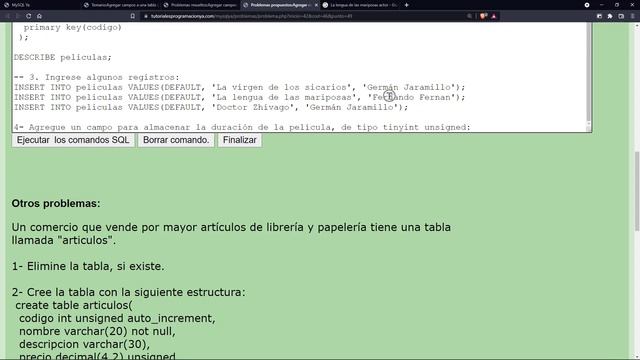Click the page vertical scrollbar thumb
The width and height of the screenshot is (640, 360).
click(x=637, y=191)
